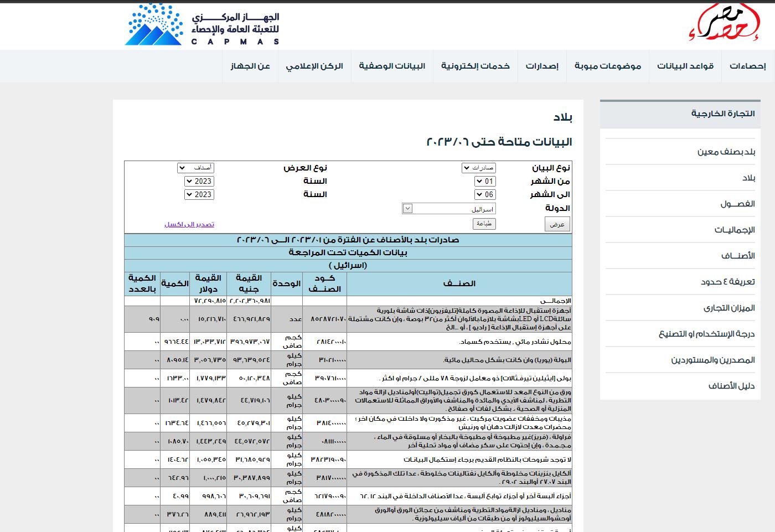775x532 pixels.
Task: Open دليل الأصناف in the sidebar
Action: [x=731, y=386]
